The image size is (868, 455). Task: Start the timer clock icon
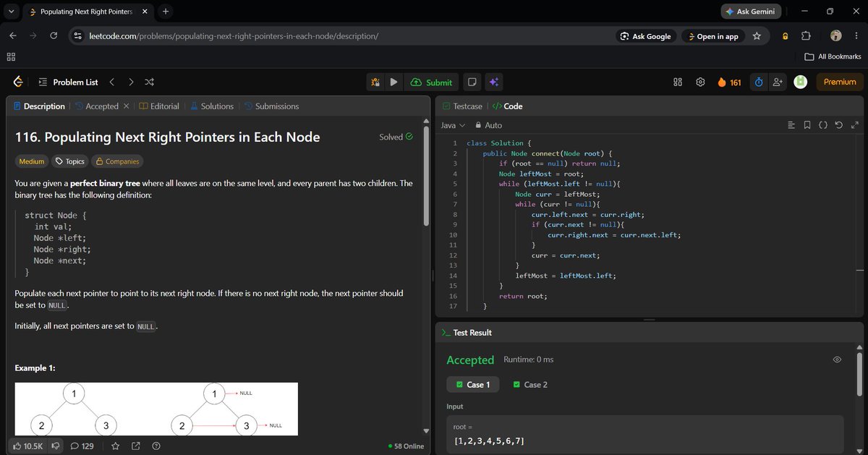[759, 82]
